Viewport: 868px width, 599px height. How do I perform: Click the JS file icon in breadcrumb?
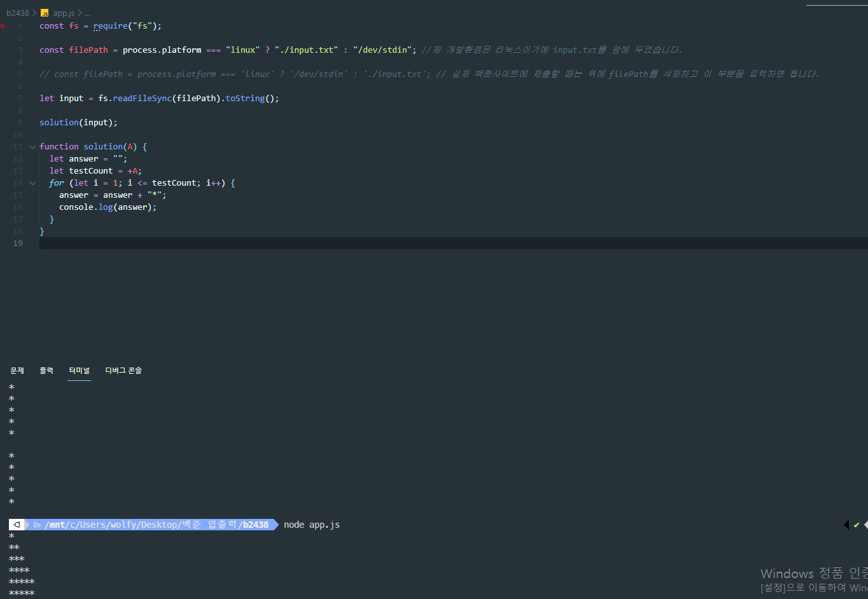click(x=45, y=13)
